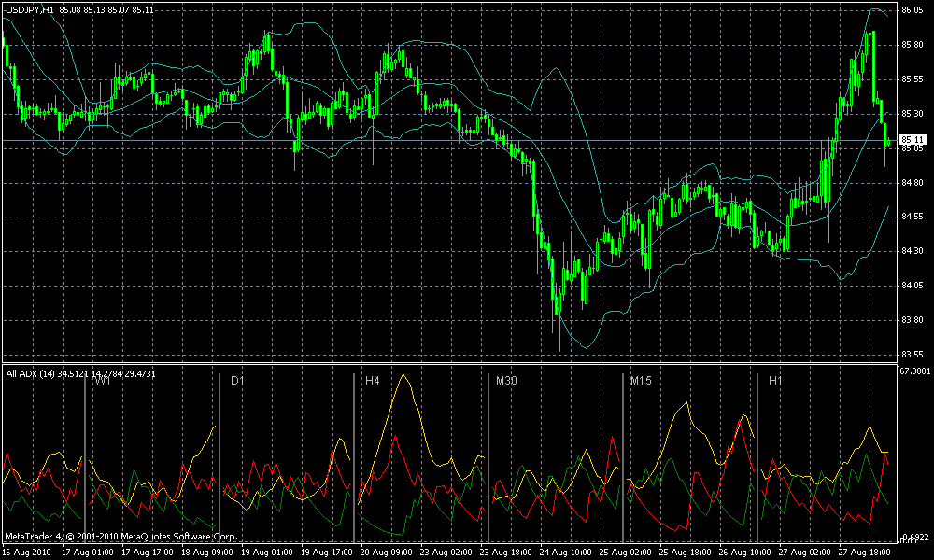
Task: Click the 26 Aug 10:00 time label
Action: pyautogui.click(x=745, y=553)
